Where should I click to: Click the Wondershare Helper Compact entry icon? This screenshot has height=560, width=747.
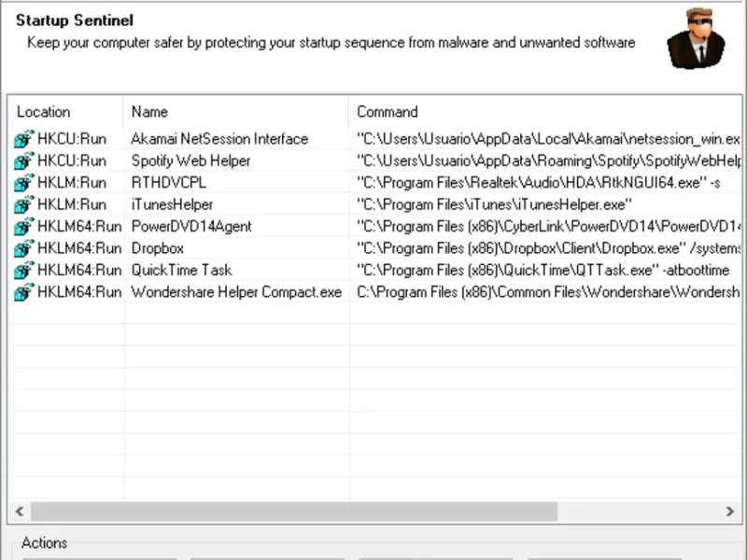pyautogui.click(x=24, y=293)
